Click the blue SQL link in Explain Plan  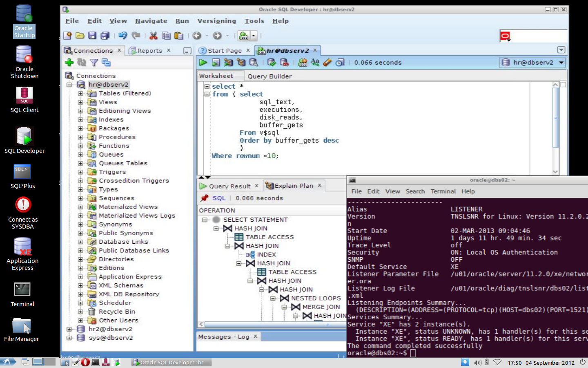(219, 198)
